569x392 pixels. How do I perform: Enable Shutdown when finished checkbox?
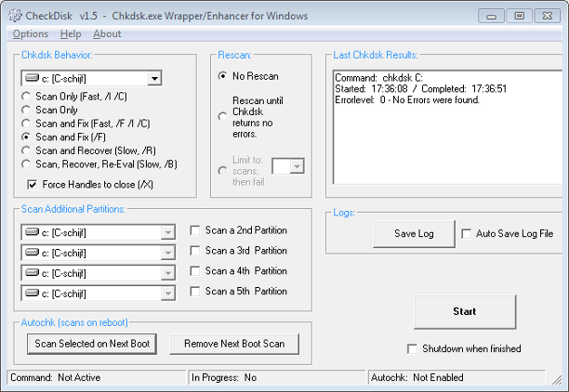(412, 349)
